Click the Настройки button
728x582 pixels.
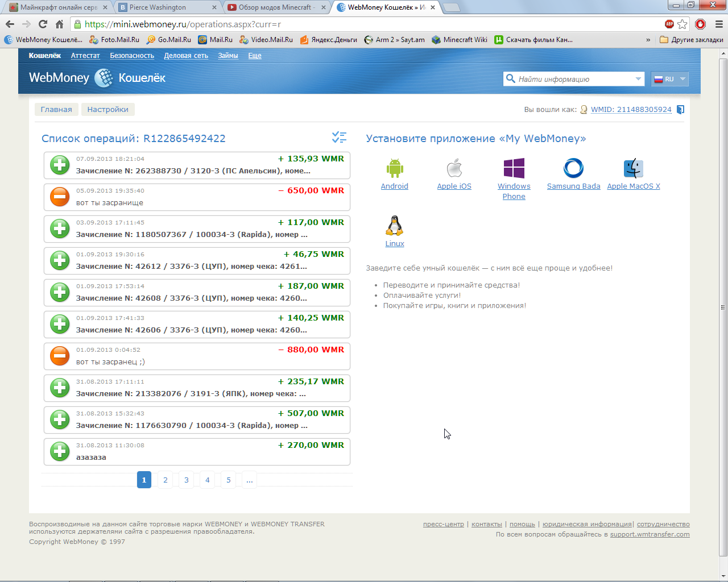108,110
